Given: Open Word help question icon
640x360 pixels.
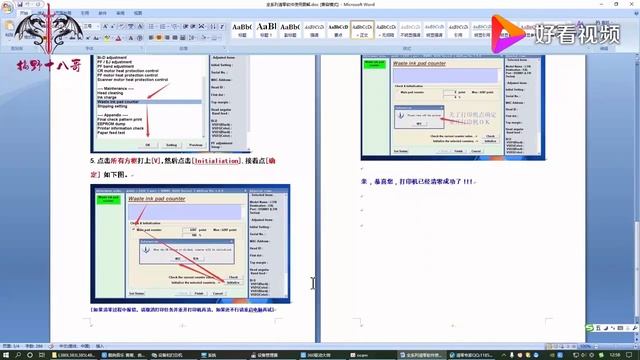Looking at the screenshot, I should [636, 13].
